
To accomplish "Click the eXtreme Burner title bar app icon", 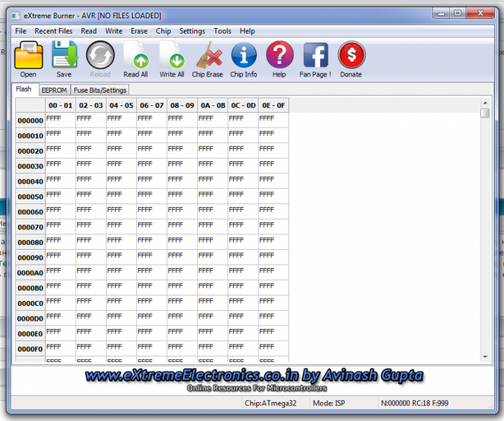I will click(15, 15).
